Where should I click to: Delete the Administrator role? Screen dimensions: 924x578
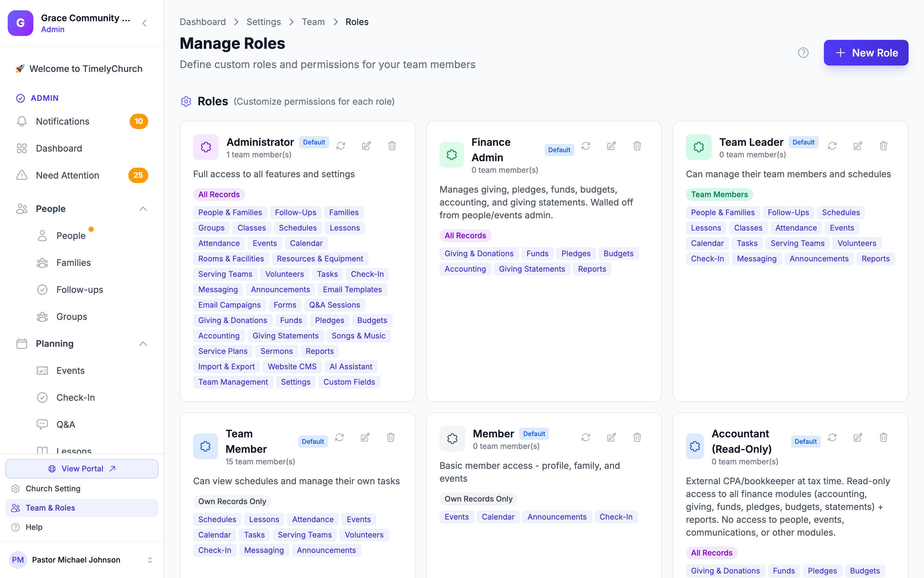[392, 146]
